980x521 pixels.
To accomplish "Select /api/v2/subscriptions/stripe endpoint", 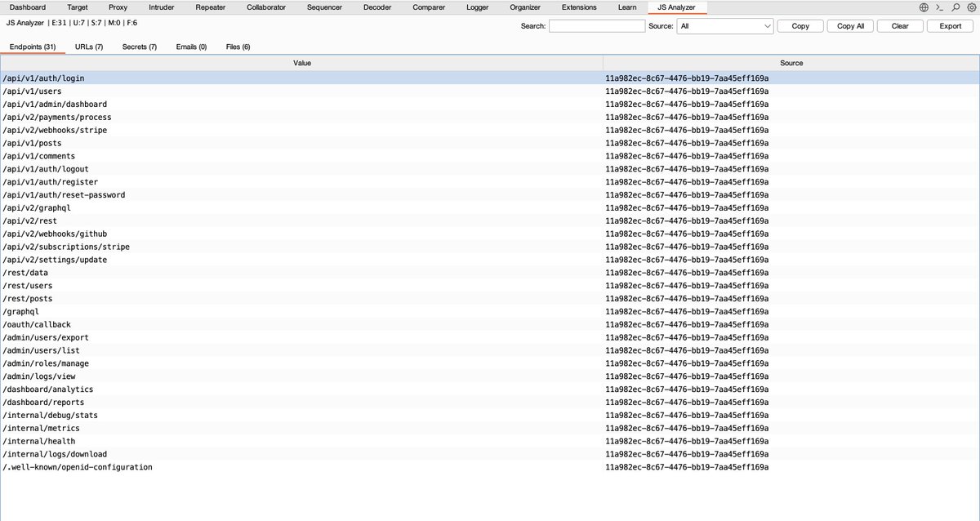I will click(490, 247).
